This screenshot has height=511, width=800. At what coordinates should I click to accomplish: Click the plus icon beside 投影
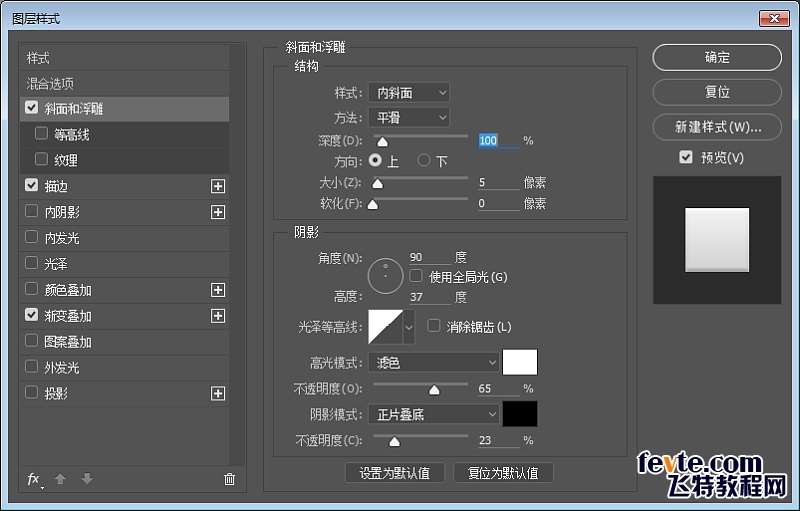[x=218, y=394]
